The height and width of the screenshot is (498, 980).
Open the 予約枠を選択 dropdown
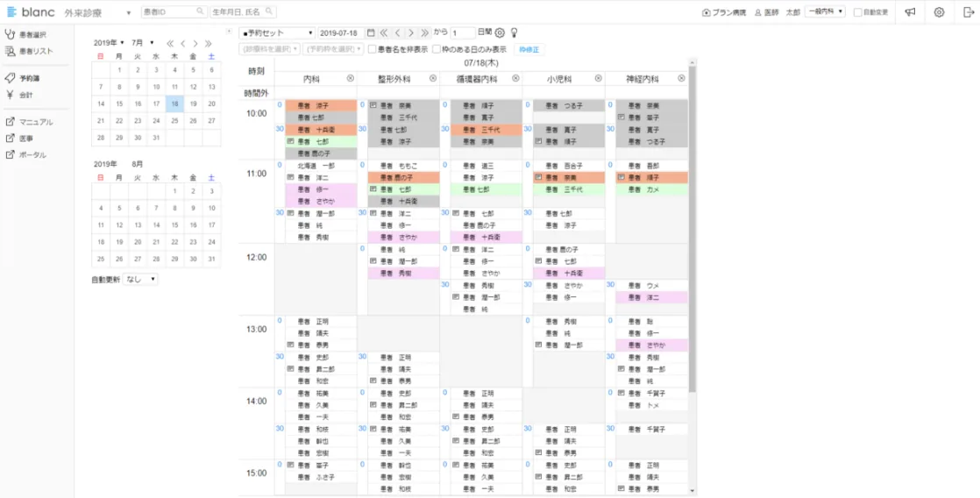tap(333, 49)
